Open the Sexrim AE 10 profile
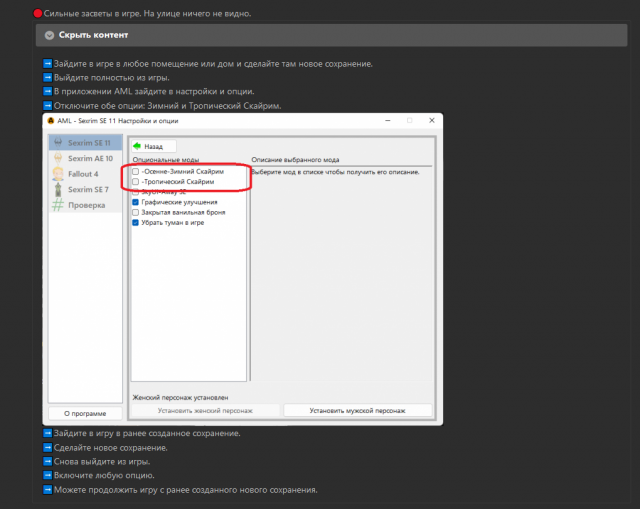This screenshot has width=640, height=509. (88, 158)
